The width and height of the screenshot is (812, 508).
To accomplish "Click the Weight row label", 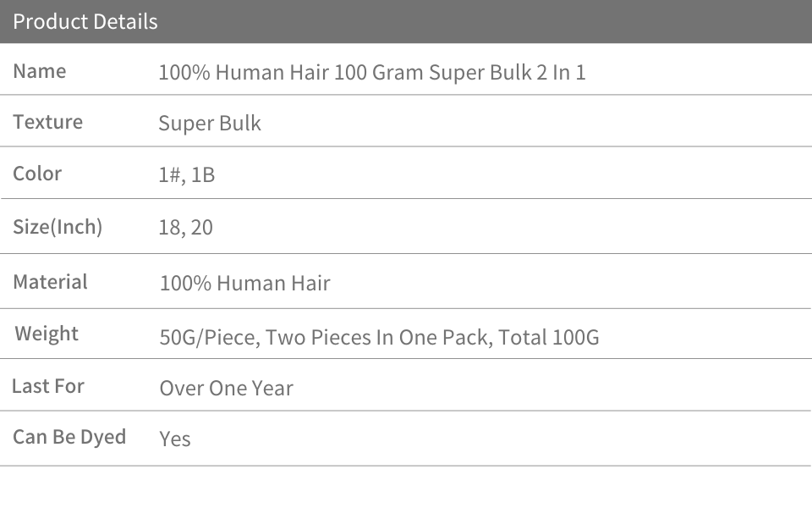I will click(47, 334).
